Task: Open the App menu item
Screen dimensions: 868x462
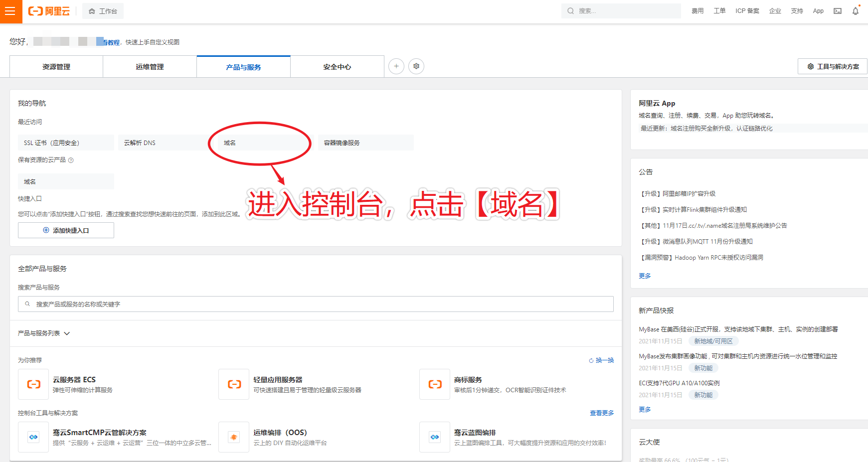Action: pyautogui.click(x=818, y=11)
